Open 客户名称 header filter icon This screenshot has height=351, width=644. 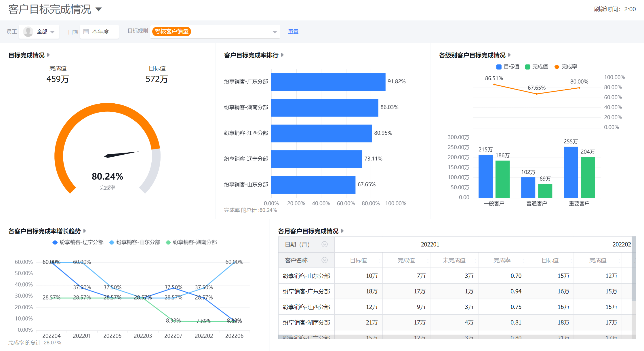pos(325,260)
